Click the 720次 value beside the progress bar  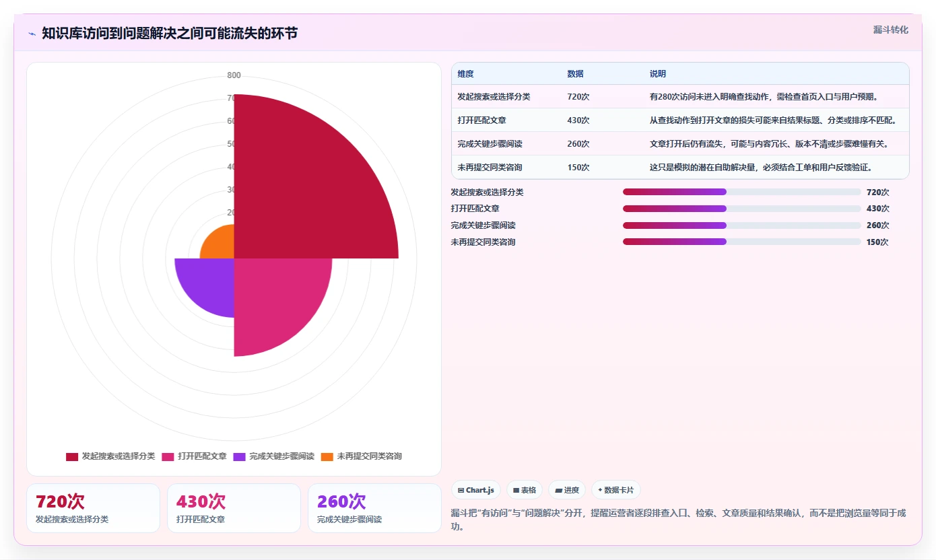click(877, 192)
